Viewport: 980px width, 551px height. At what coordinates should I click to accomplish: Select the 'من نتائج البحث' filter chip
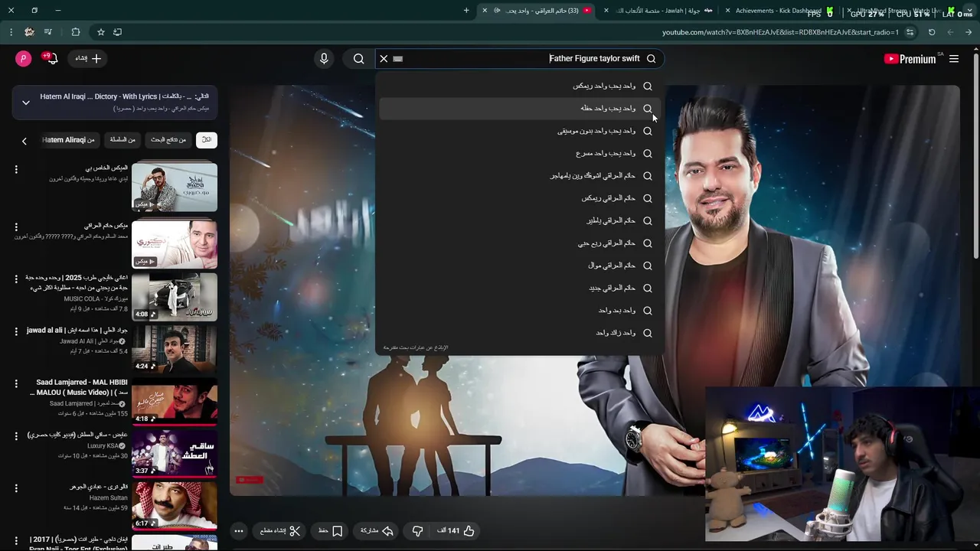[168, 140]
